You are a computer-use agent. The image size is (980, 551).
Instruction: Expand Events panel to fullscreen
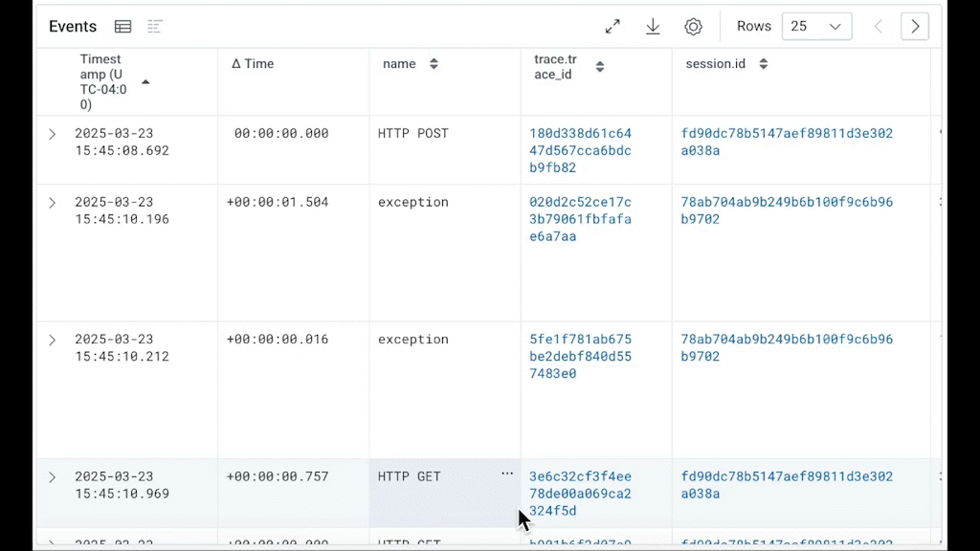coord(612,27)
